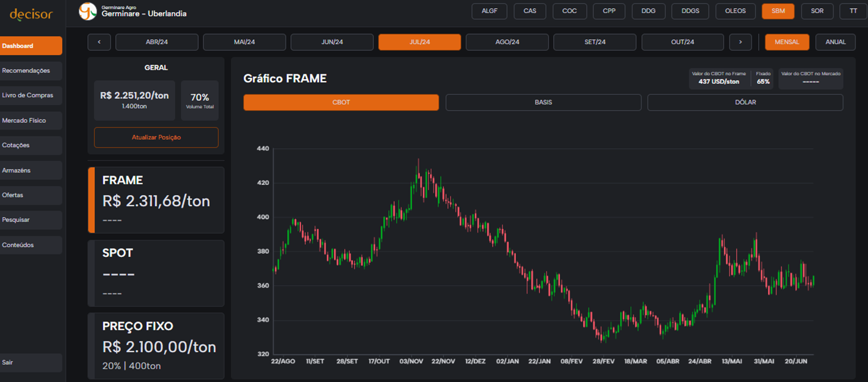Go to Armazéns page
This screenshot has height=382, width=868.
coord(31,170)
